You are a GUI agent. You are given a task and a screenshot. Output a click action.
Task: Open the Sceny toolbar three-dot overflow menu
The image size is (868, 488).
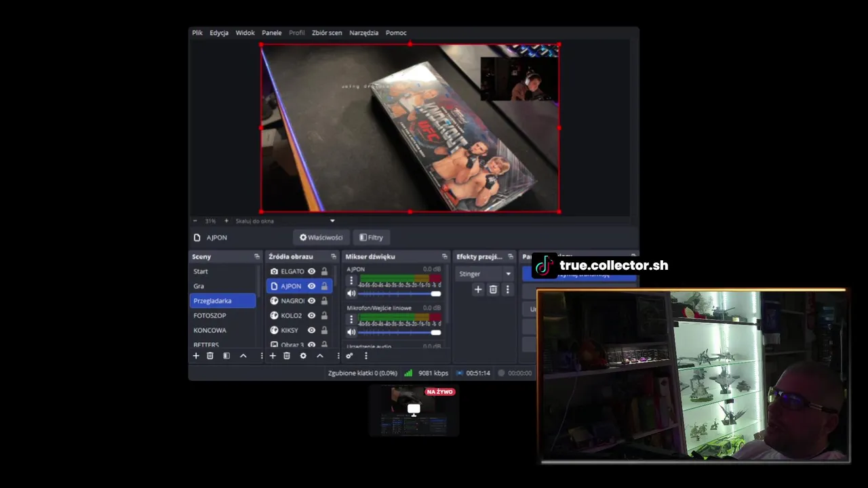click(x=261, y=356)
